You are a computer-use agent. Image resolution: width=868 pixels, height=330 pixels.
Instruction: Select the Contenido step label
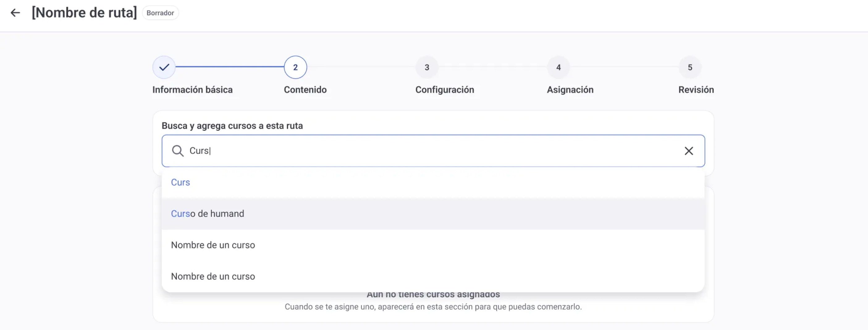[305, 90]
